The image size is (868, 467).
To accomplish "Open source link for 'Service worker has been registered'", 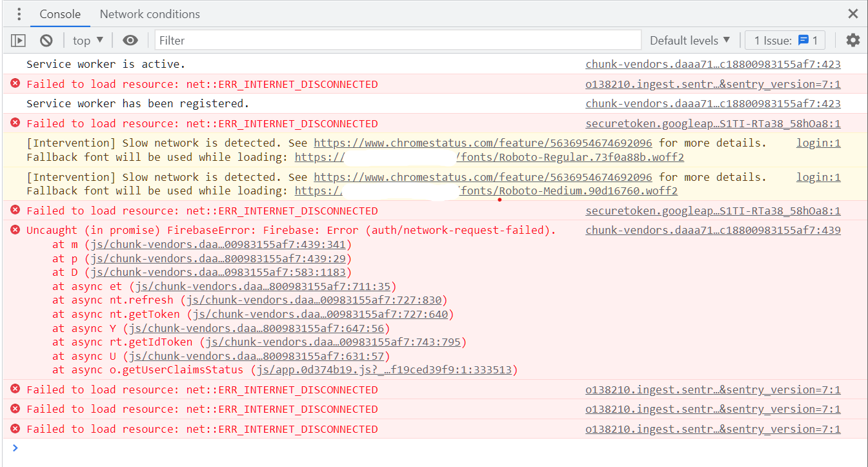I will coord(713,103).
